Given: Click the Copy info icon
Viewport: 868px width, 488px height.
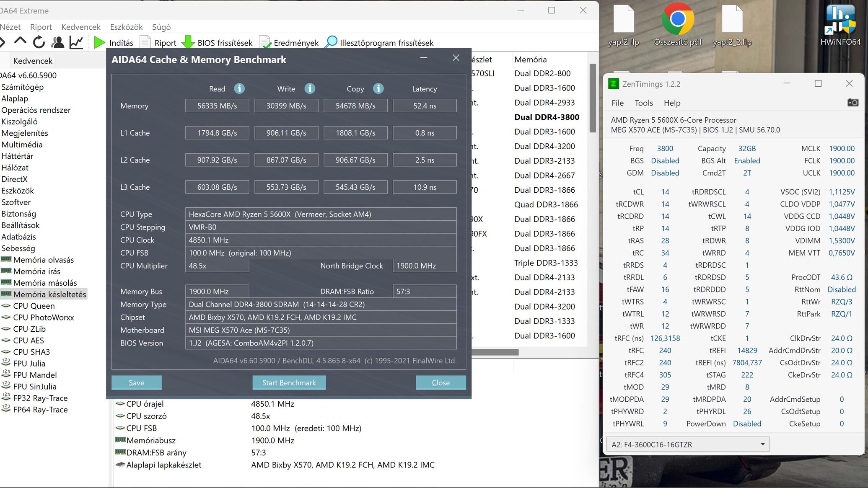Looking at the screenshot, I should [378, 88].
